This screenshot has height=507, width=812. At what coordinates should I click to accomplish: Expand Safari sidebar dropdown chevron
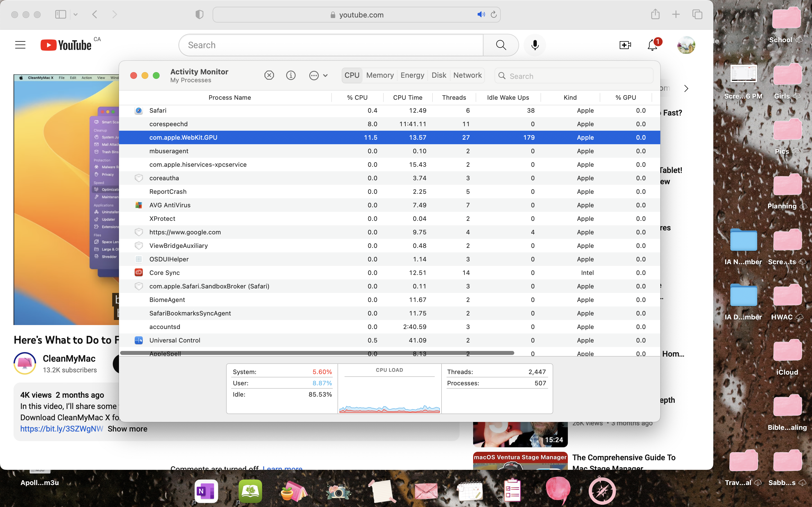(x=76, y=14)
